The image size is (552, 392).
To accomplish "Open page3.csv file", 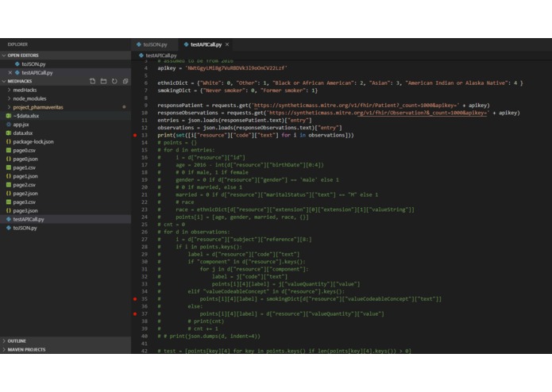I will 65,202.
